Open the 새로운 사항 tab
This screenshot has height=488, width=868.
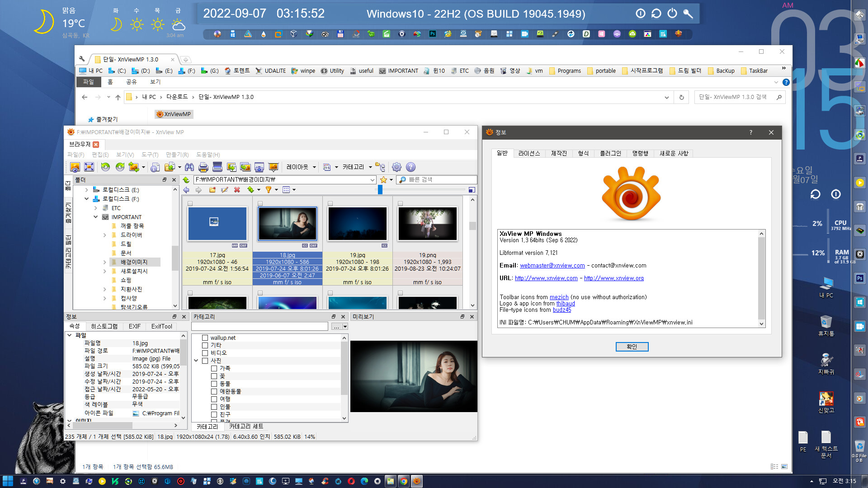(x=674, y=154)
